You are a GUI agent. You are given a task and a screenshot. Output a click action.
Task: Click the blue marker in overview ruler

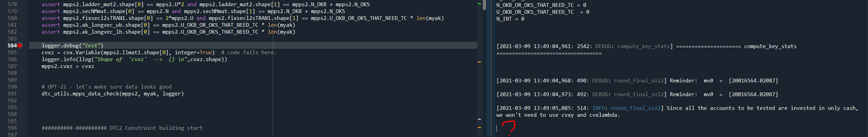[x=479, y=119]
